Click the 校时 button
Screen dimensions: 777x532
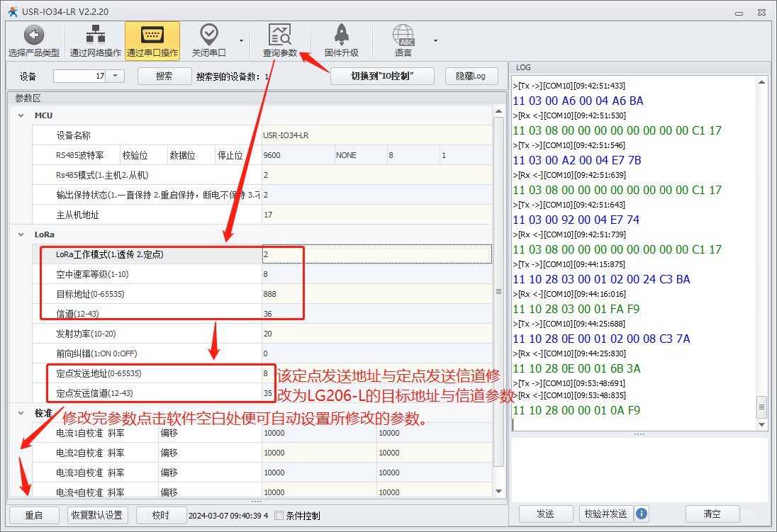[160, 515]
